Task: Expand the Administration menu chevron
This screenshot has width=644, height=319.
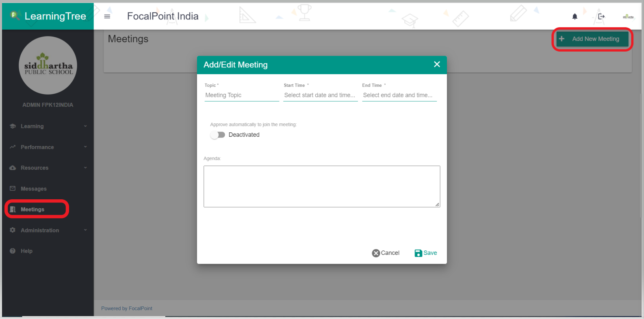Action: (x=85, y=230)
